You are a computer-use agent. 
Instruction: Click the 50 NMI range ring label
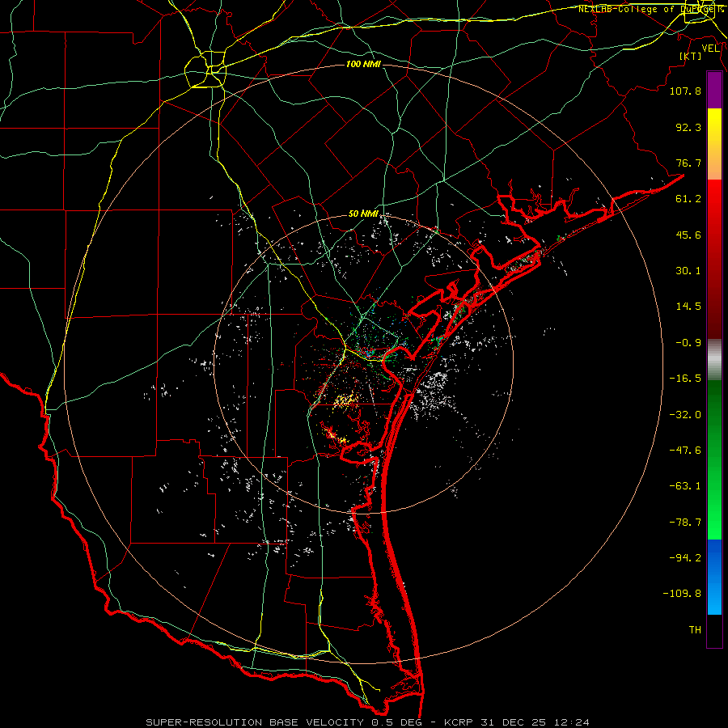363,214
